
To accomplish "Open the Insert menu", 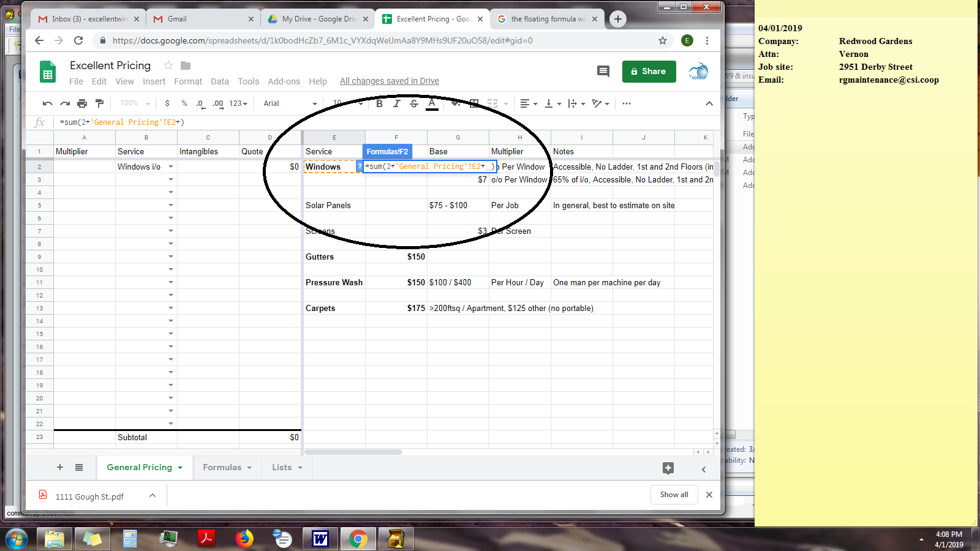I will coord(154,81).
